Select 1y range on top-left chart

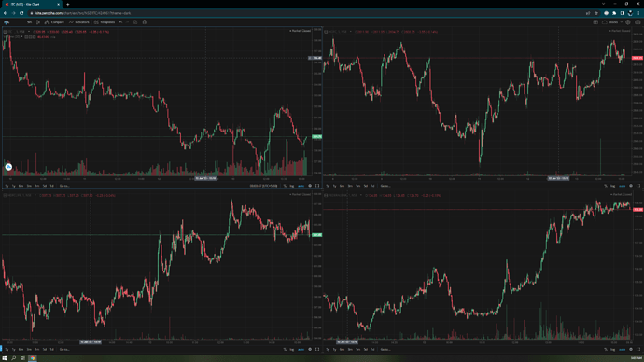tap(14, 186)
